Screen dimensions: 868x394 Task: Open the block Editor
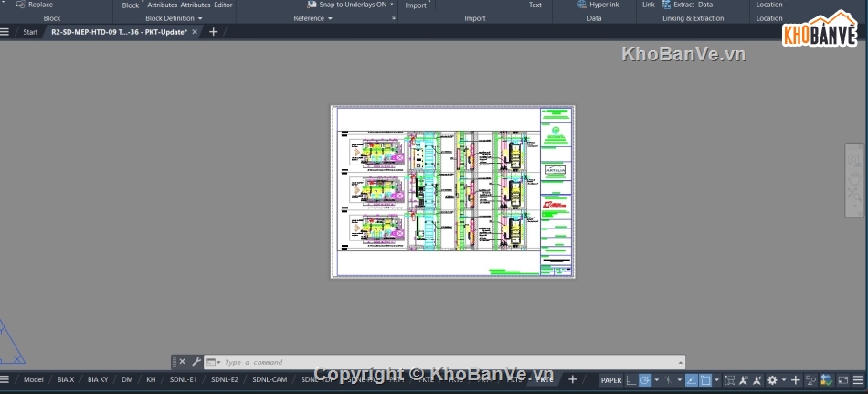223,5
